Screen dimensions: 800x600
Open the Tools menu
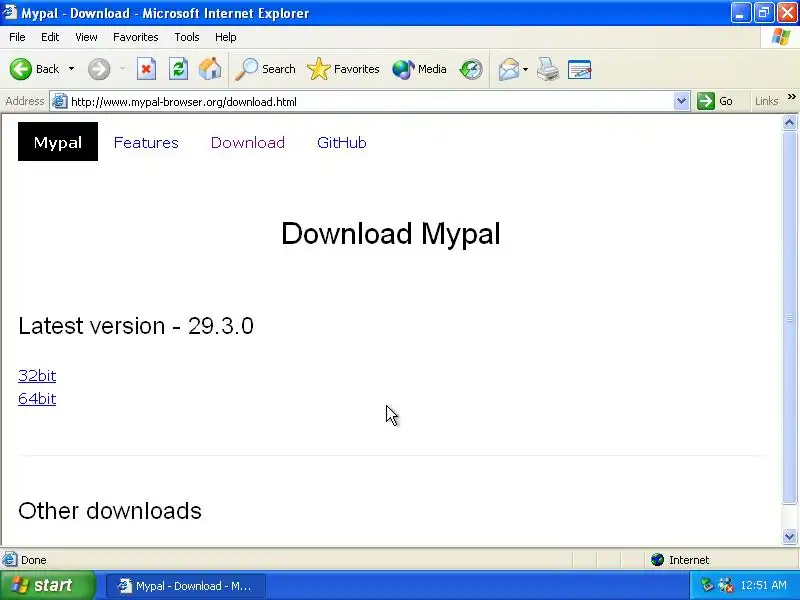187,37
